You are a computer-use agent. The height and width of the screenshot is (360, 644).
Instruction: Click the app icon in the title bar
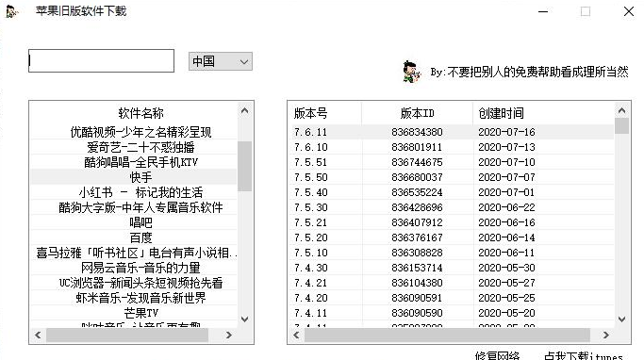(11, 11)
